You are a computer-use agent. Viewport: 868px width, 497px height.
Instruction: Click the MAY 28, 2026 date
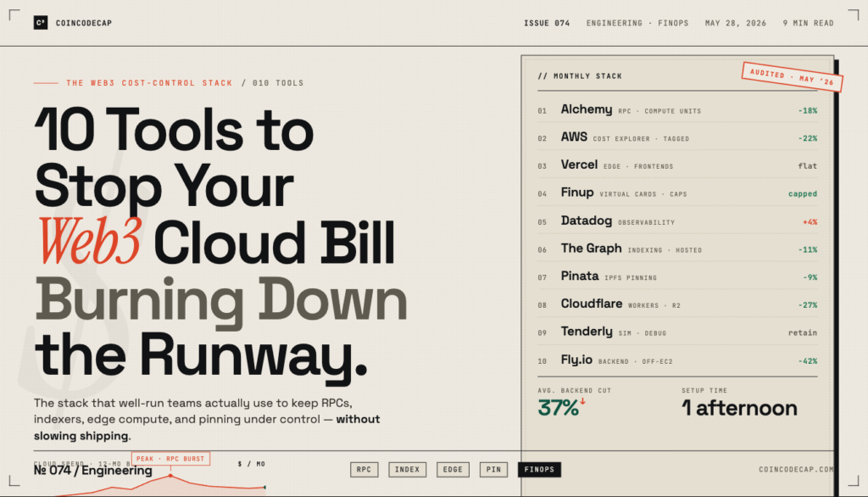click(735, 23)
